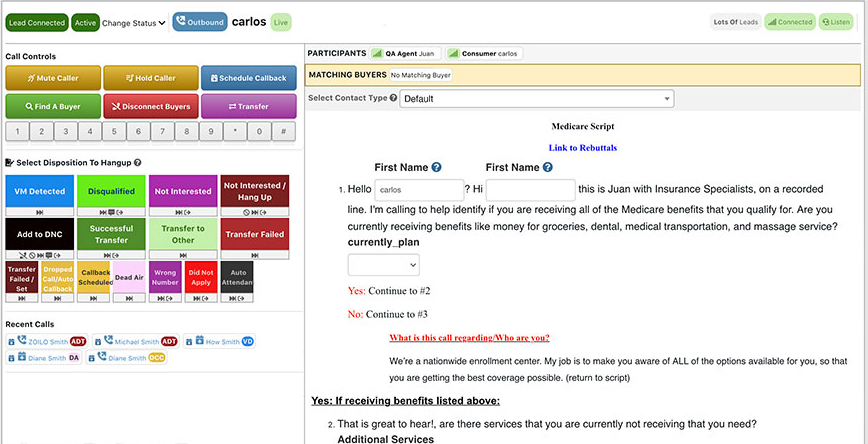
Task: Click the help icon beside Select Disposition To Hangup
Action: coord(137,163)
